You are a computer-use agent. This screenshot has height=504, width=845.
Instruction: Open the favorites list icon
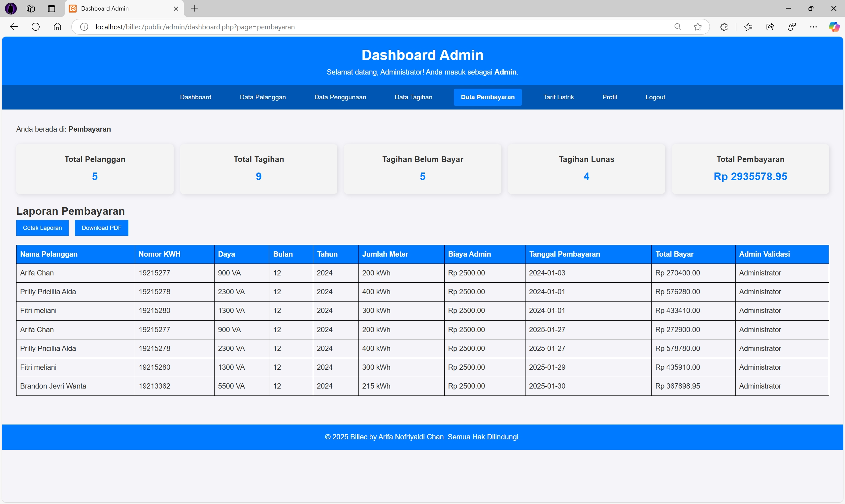pos(748,27)
